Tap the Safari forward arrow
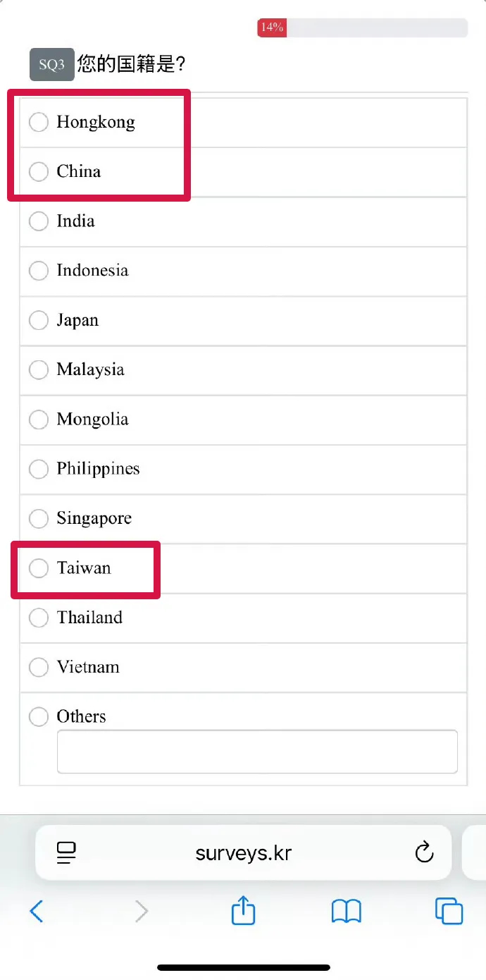486x980 pixels. (x=142, y=912)
